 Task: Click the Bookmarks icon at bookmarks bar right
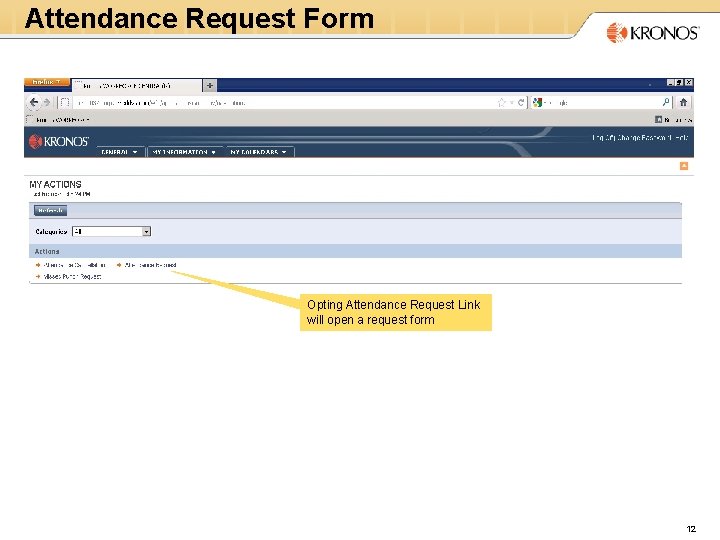658,120
